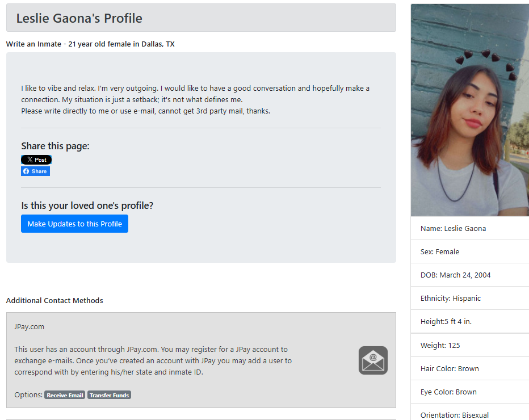Click the 'Write an Inmate' subtitle text
529x420 pixels.
[x=90, y=44]
